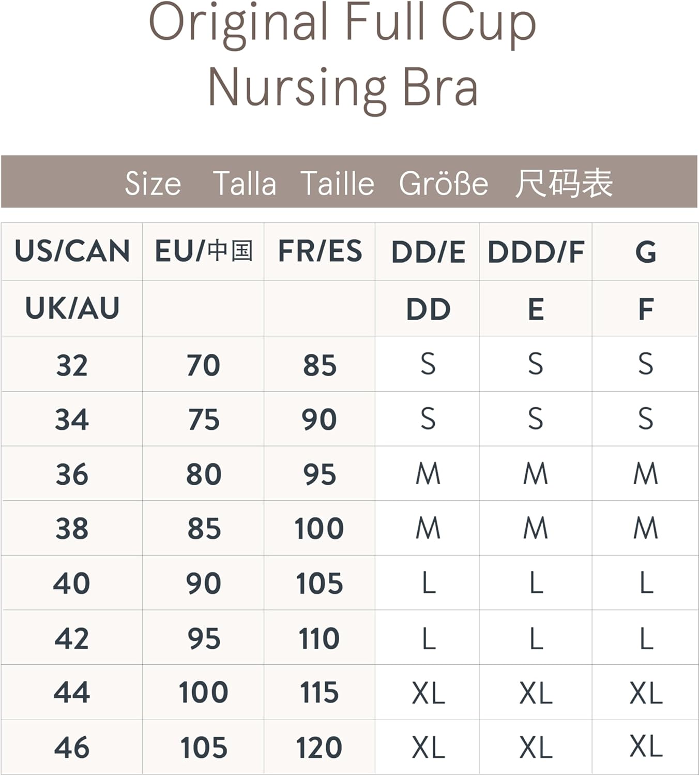Click the FR/ES size 120 cell
The width and height of the screenshot is (700, 776).
(x=319, y=748)
